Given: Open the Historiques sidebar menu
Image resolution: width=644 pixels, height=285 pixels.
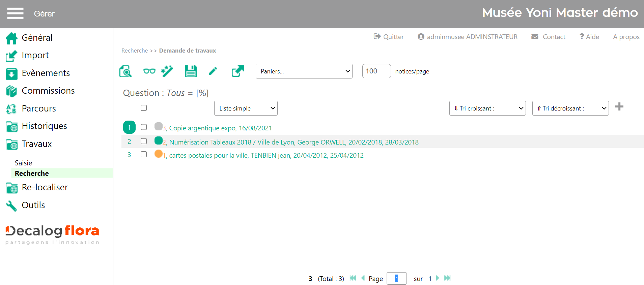Looking at the screenshot, I should pos(44,126).
